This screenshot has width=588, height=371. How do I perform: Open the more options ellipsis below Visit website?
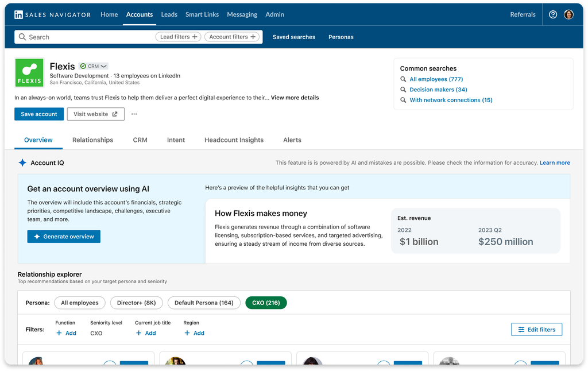[x=134, y=114]
